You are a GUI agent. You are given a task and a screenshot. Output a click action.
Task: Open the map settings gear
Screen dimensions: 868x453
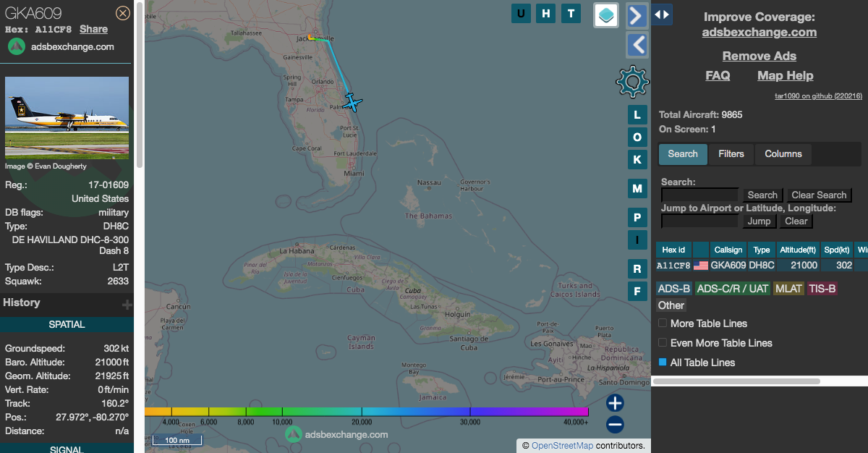coord(632,81)
